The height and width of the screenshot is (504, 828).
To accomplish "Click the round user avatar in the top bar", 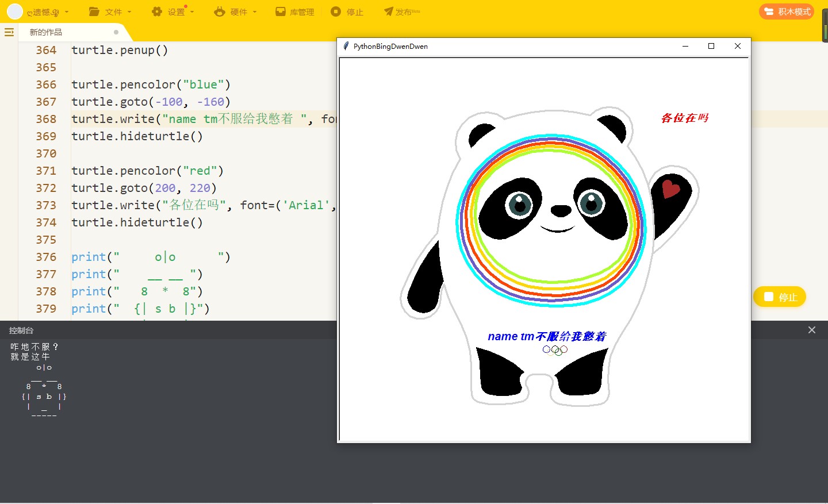I will pos(15,11).
